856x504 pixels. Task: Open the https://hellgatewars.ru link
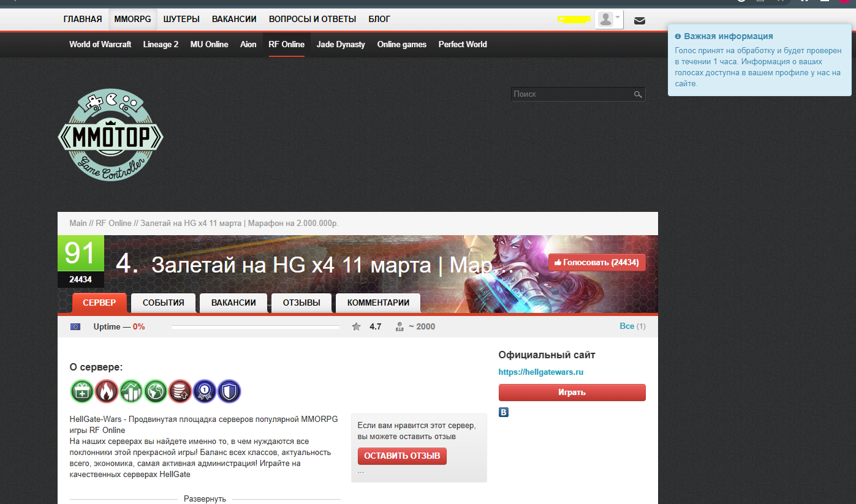541,372
